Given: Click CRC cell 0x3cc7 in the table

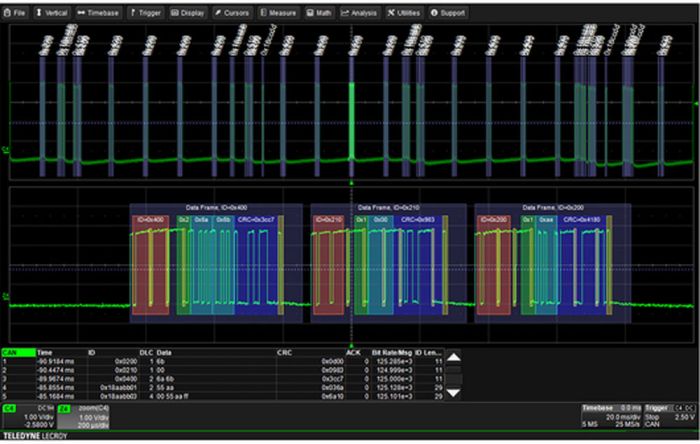Looking at the screenshot, I should pyautogui.click(x=333, y=379).
